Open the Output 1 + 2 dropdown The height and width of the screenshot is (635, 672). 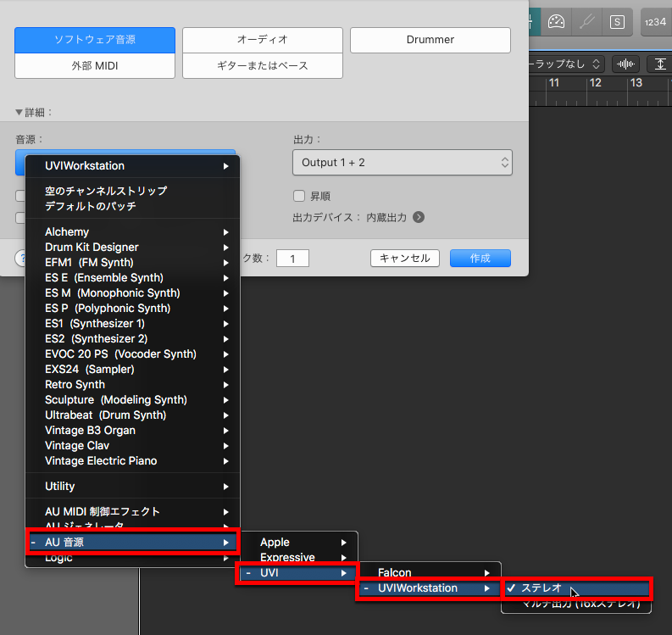tap(403, 163)
